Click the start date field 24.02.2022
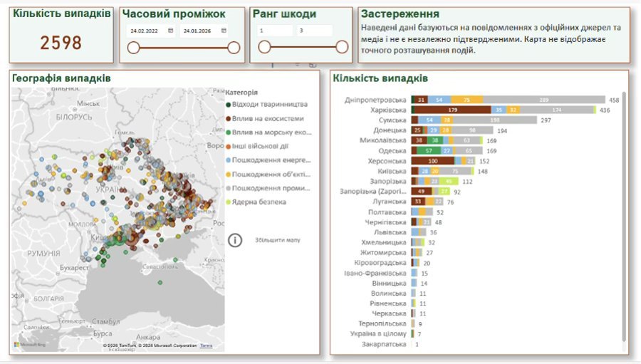Viewport: 641px width, 364px height. point(145,31)
